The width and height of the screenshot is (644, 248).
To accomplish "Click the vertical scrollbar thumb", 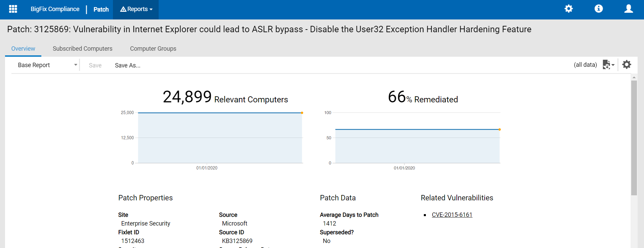I will click(x=634, y=138).
